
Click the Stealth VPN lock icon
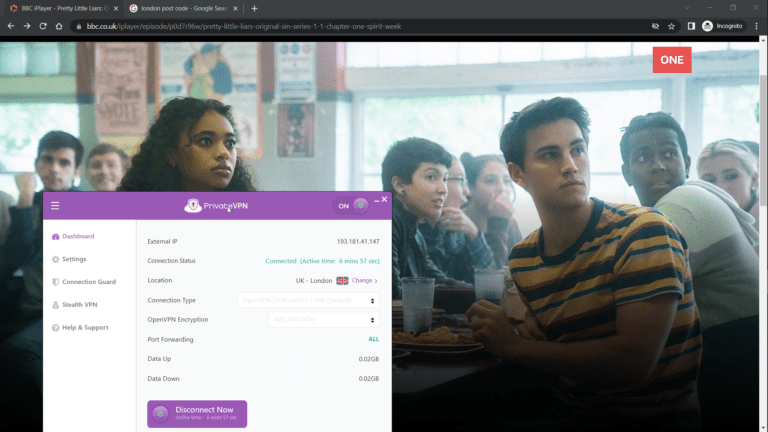point(55,305)
